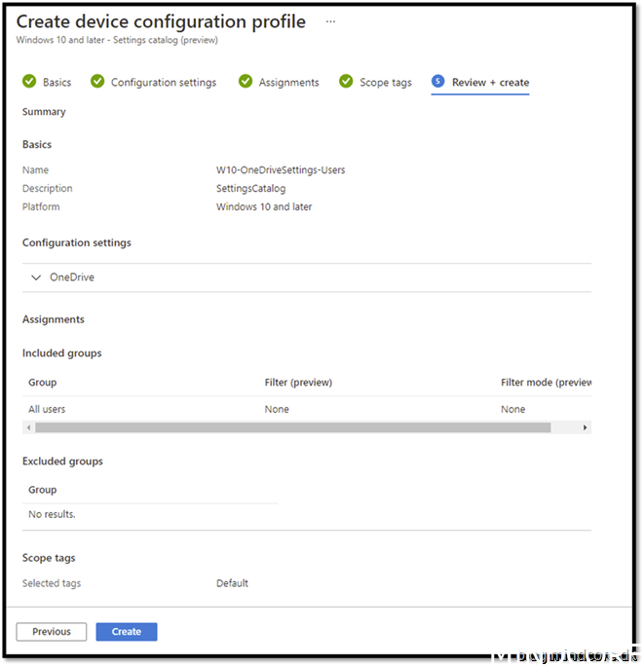Click the checkmark icon beside Configuration settings

(97, 82)
